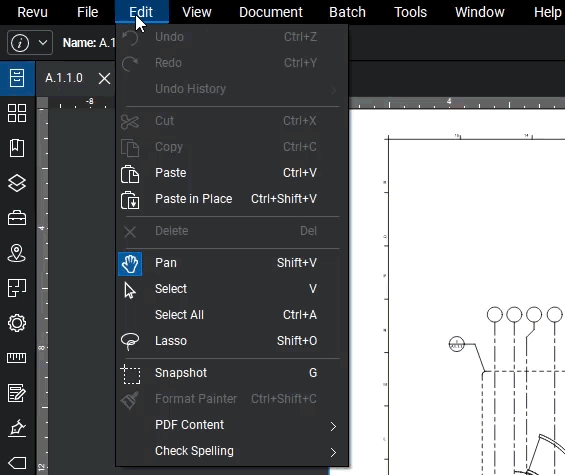Open the Settings gear panel icon
The image size is (565, 475).
click(x=17, y=323)
